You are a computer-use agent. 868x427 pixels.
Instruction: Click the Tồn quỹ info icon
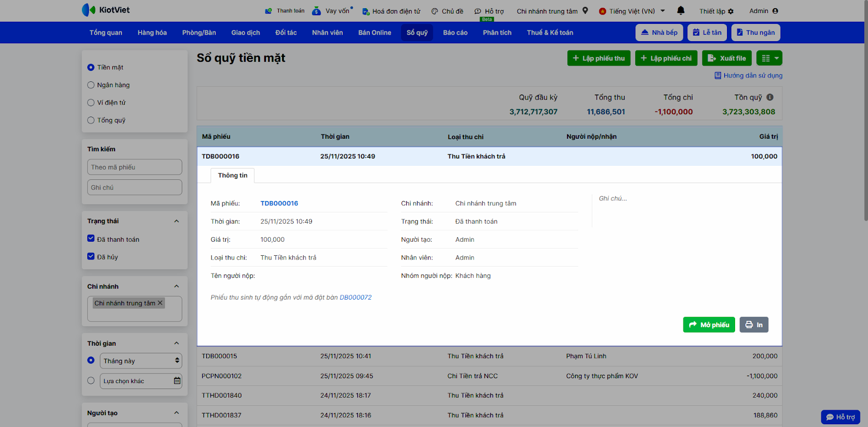[770, 98]
